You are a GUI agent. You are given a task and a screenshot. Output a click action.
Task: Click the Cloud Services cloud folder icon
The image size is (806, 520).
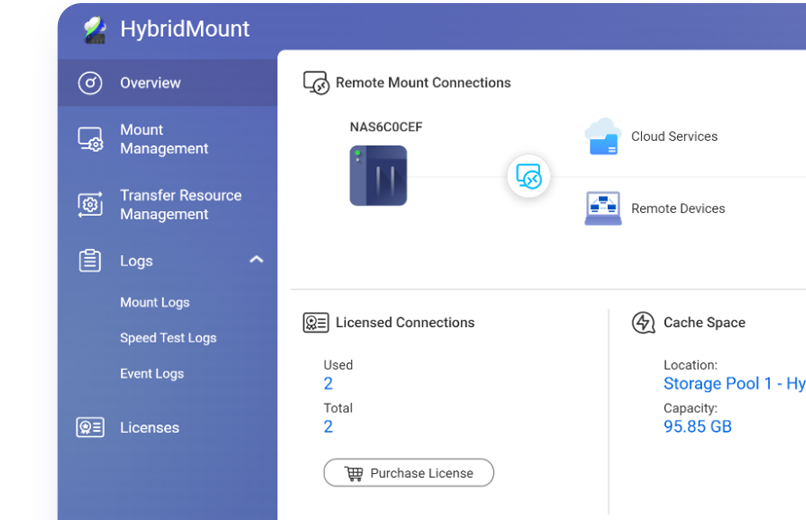603,136
